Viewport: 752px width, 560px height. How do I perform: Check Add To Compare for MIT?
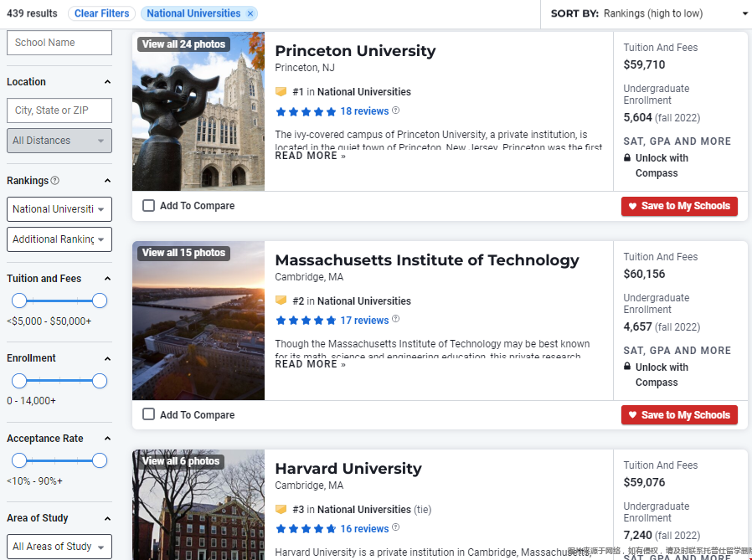coord(149,414)
